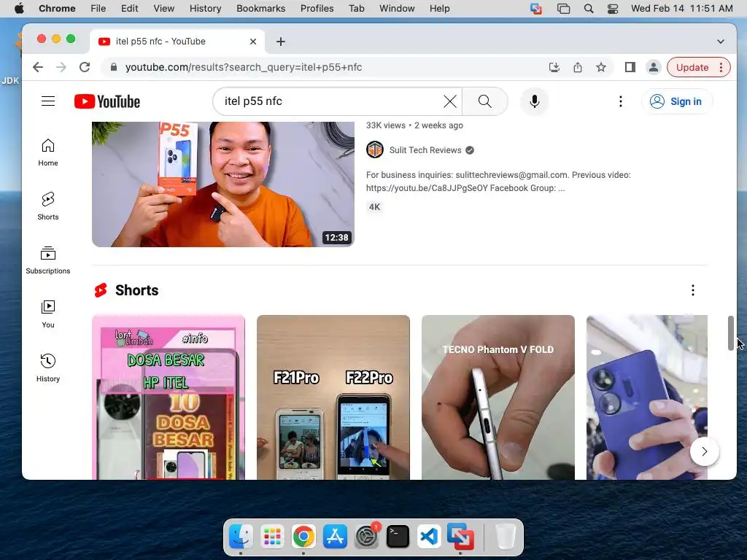Clear the search query with the X
This screenshot has height=560, width=747.
449,101
